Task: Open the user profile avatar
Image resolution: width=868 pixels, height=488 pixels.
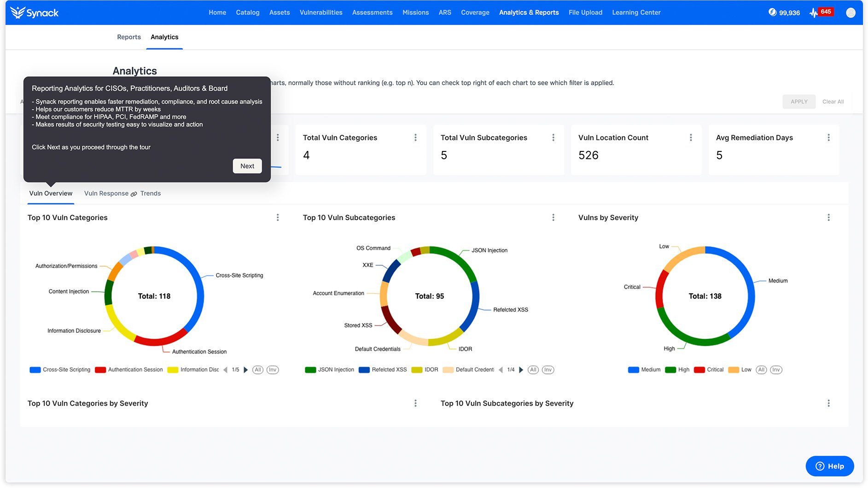Action: point(851,13)
